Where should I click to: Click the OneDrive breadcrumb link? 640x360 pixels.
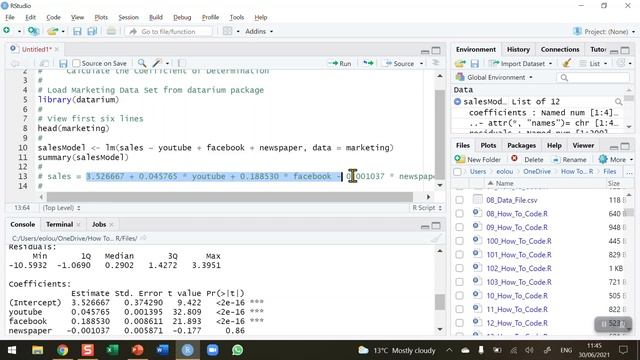click(x=537, y=172)
